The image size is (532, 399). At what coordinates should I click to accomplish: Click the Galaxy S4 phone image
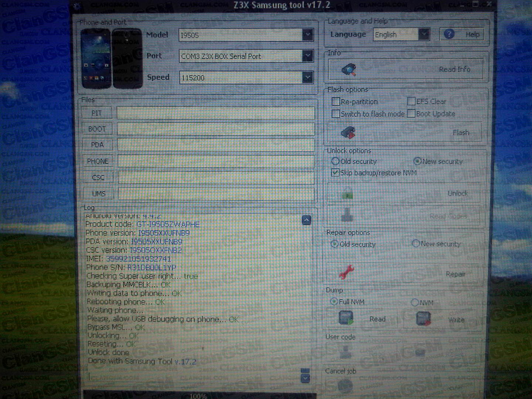(112, 58)
